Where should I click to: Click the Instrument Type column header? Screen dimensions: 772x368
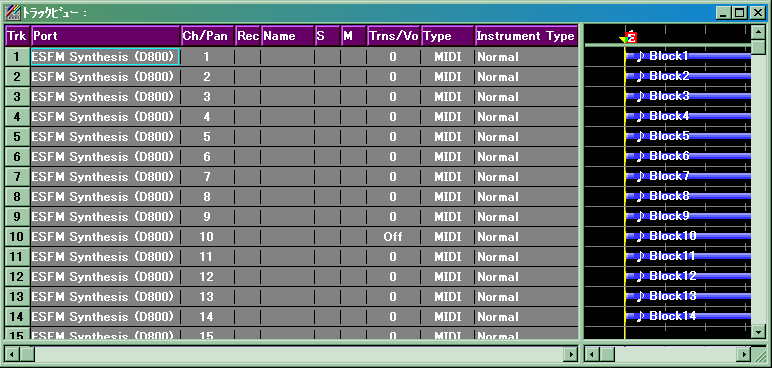[x=526, y=36]
